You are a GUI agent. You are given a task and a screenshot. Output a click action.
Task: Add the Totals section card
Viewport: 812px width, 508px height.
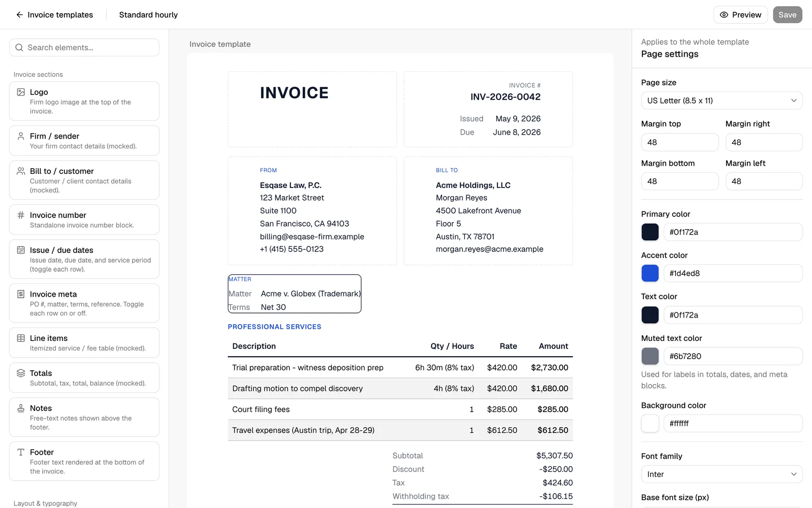tap(84, 377)
